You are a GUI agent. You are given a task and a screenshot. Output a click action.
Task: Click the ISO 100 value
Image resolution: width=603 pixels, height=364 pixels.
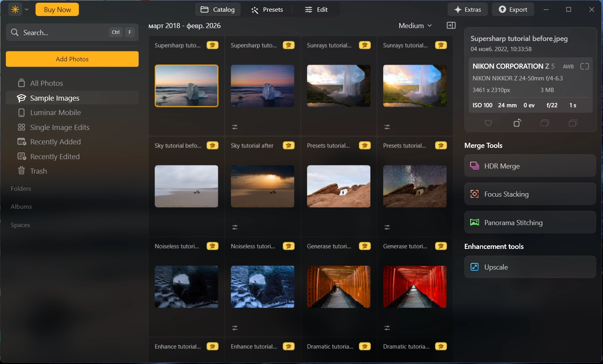click(482, 105)
